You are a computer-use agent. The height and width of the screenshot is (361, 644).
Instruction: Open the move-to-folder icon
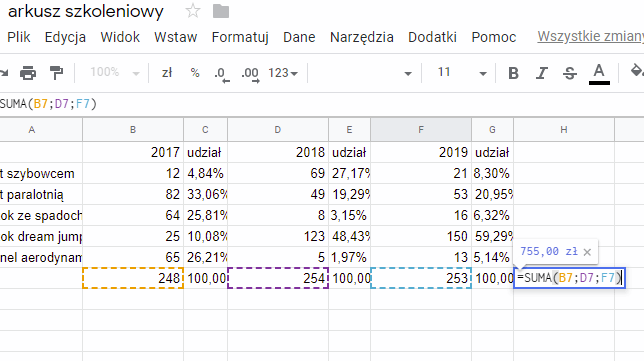point(221,11)
